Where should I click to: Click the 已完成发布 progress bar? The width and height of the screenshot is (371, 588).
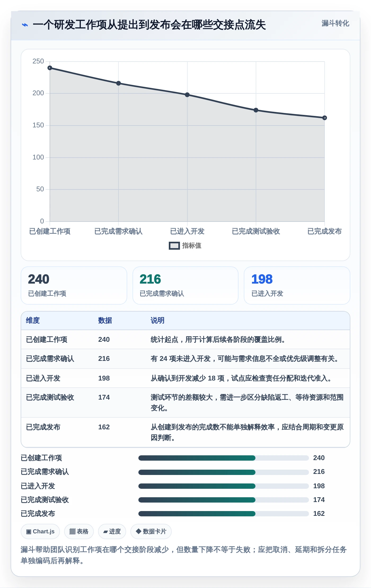[x=223, y=514]
